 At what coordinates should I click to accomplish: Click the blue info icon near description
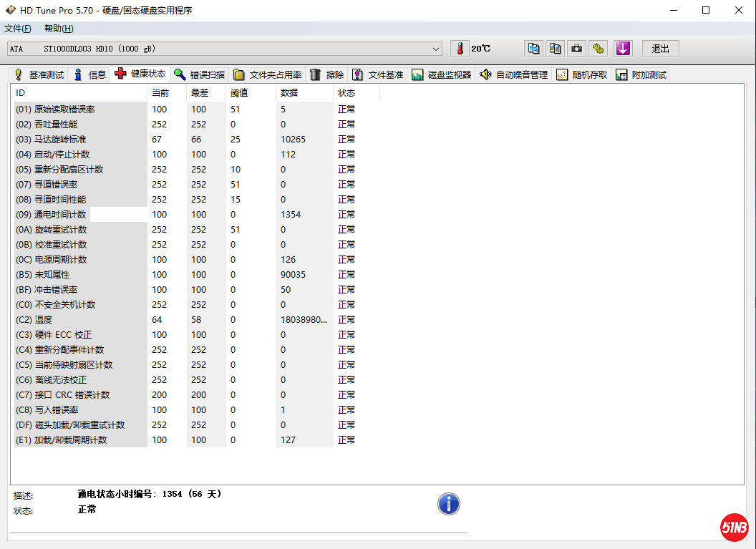pyautogui.click(x=449, y=504)
